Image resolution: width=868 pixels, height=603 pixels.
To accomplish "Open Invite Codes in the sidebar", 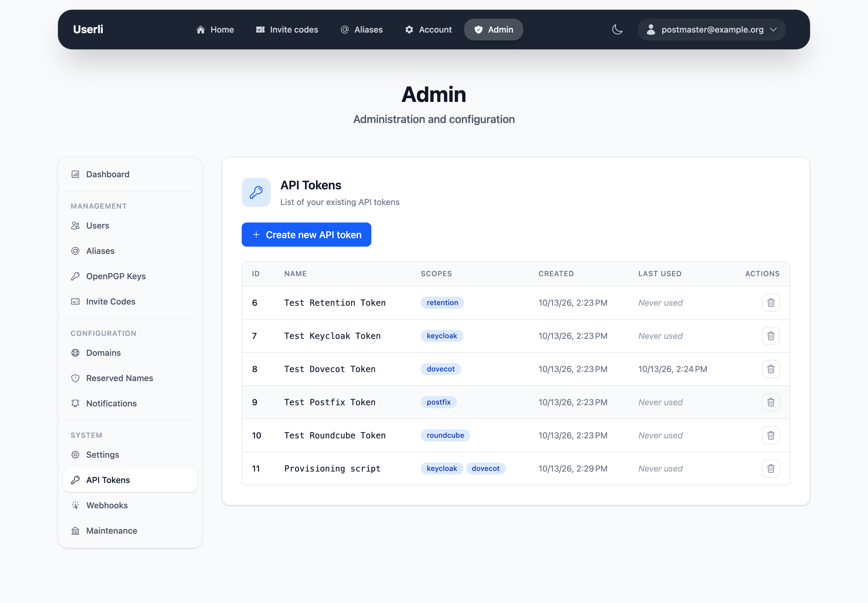I will click(x=130, y=301).
